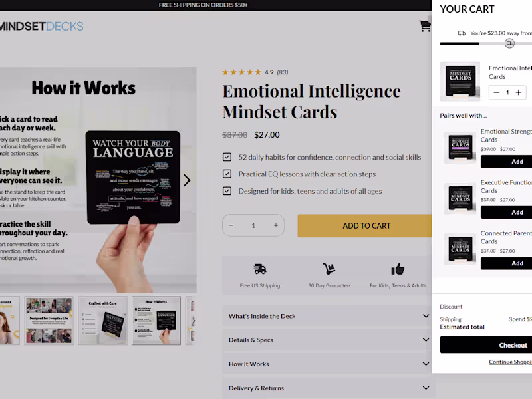
Task: Open Executive Function Cards product image
Action: [x=460, y=198]
